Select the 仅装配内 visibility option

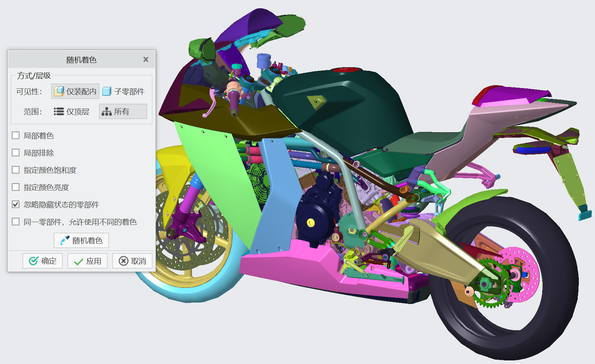(75, 92)
